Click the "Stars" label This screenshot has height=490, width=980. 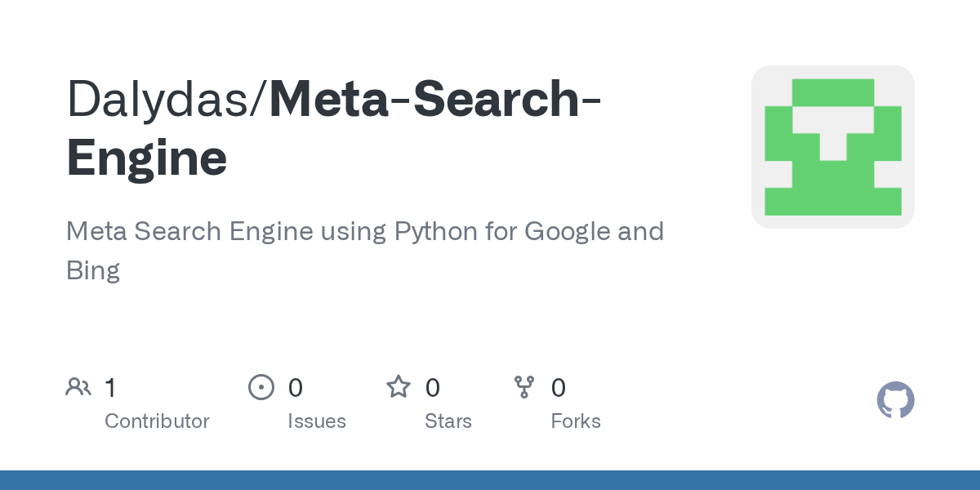click(x=448, y=421)
